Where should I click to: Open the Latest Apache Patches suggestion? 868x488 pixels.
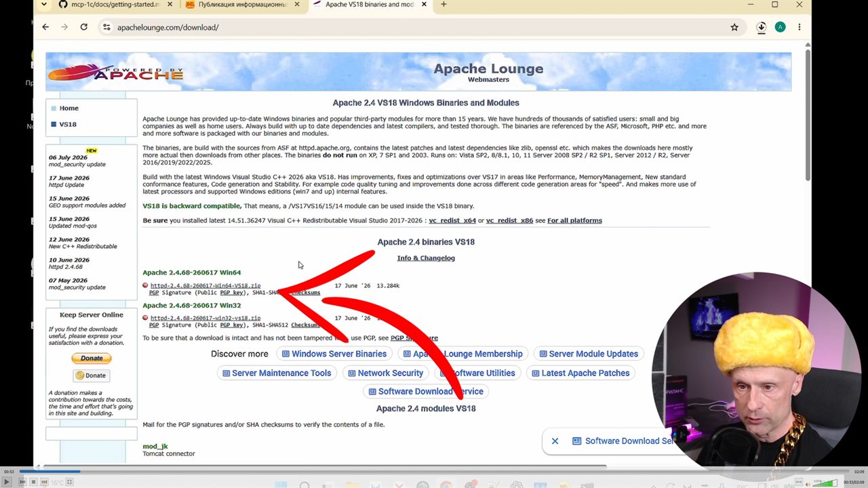tap(580, 373)
